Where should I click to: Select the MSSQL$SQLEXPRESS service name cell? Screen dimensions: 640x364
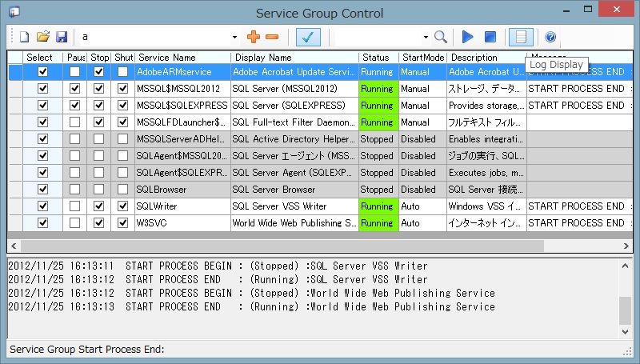pos(183,106)
